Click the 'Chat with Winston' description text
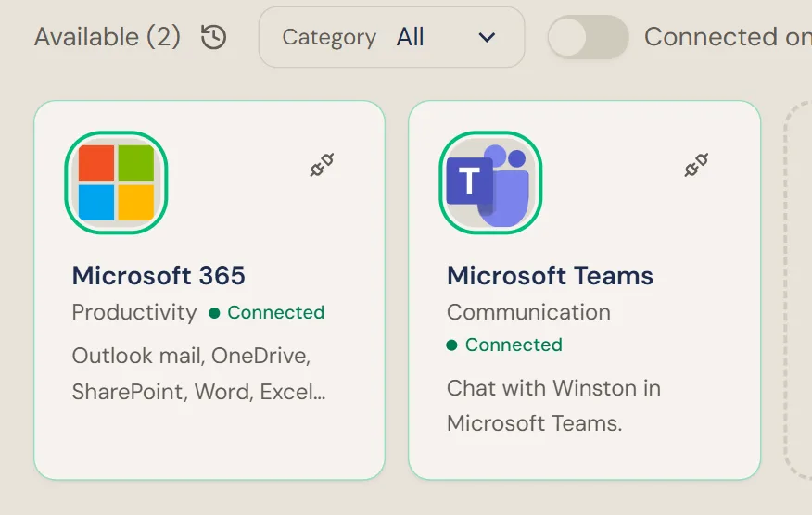This screenshot has width=812, height=515. tap(553, 406)
